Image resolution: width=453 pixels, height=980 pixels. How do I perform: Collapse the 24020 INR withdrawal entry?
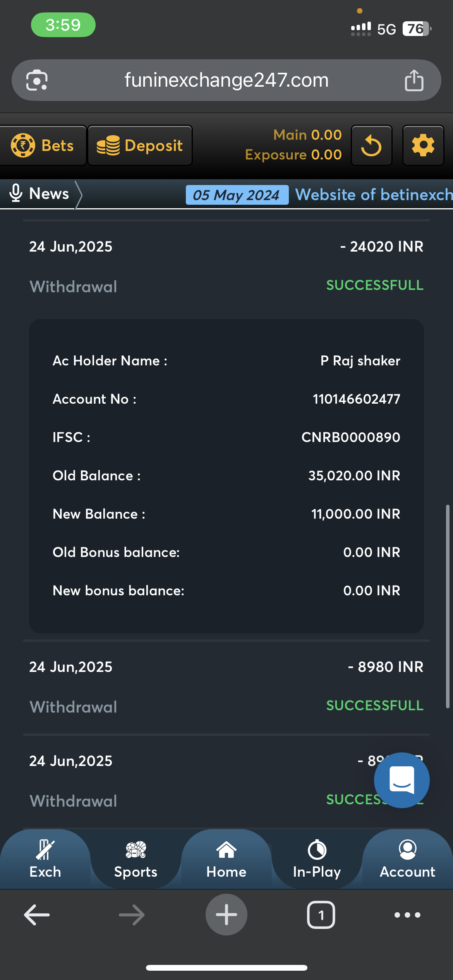[x=226, y=266]
